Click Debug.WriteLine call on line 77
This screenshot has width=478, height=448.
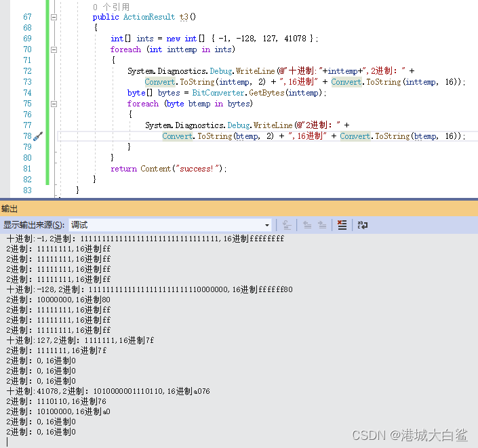(x=260, y=125)
